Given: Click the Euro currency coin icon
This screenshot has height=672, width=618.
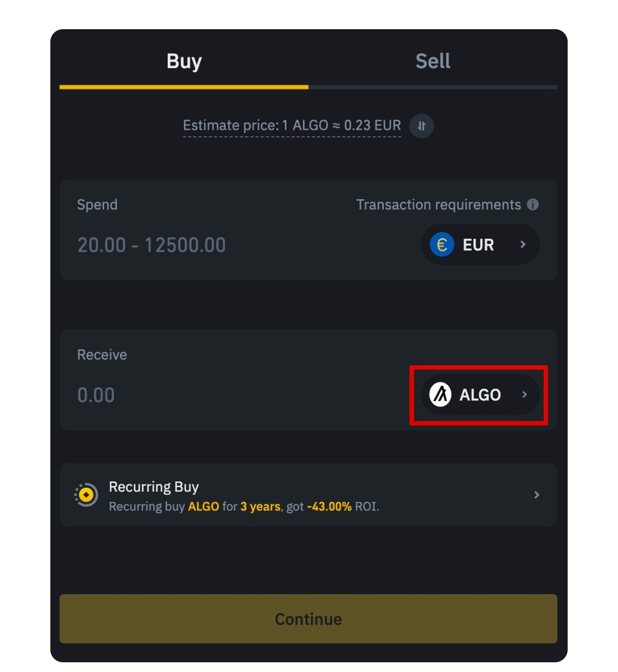Looking at the screenshot, I should point(442,245).
